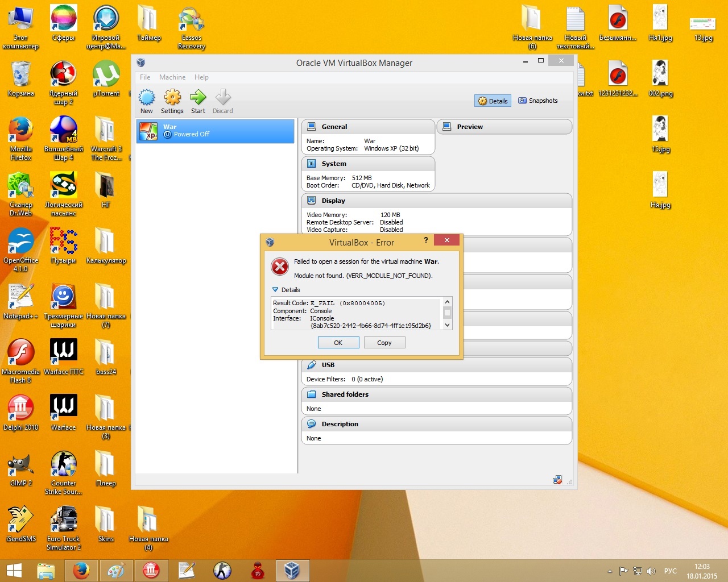Collapse the Details disclosure triangle
This screenshot has width=728, height=582.
click(275, 289)
